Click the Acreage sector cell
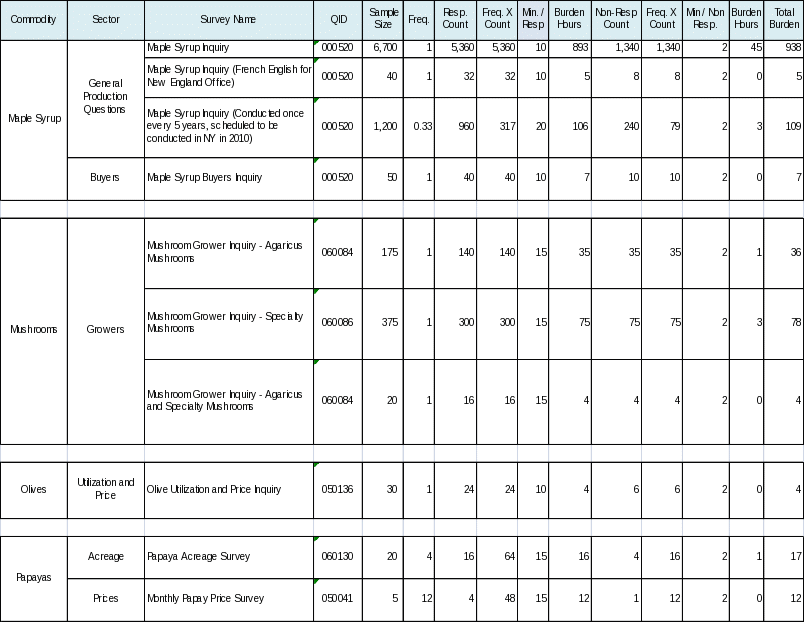The image size is (804, 622). tap(106, 557)
